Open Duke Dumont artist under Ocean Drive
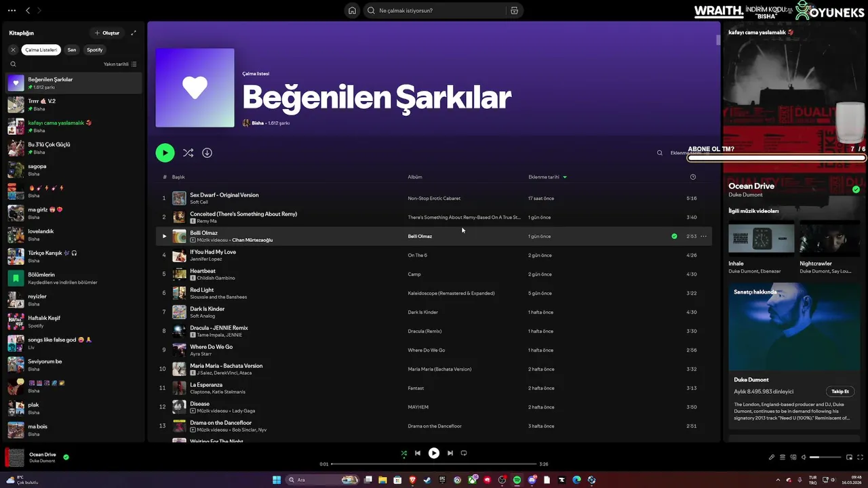 point(745,195)
